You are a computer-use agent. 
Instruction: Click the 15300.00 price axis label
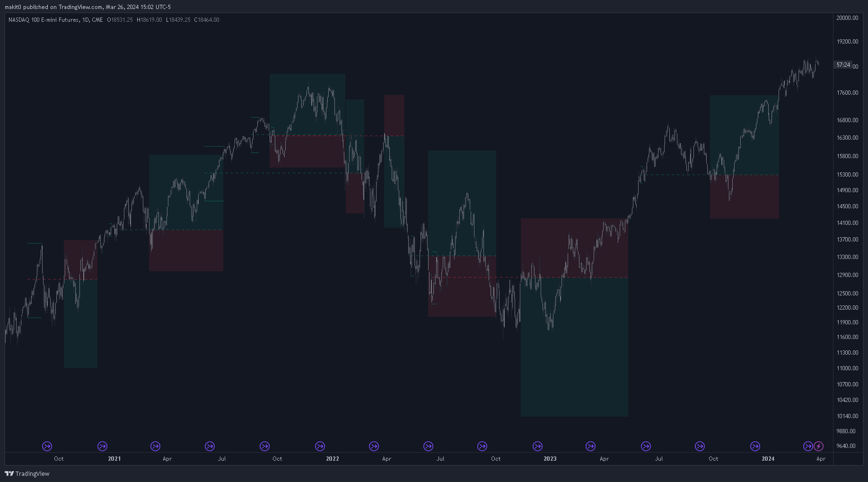pos(847,175)
